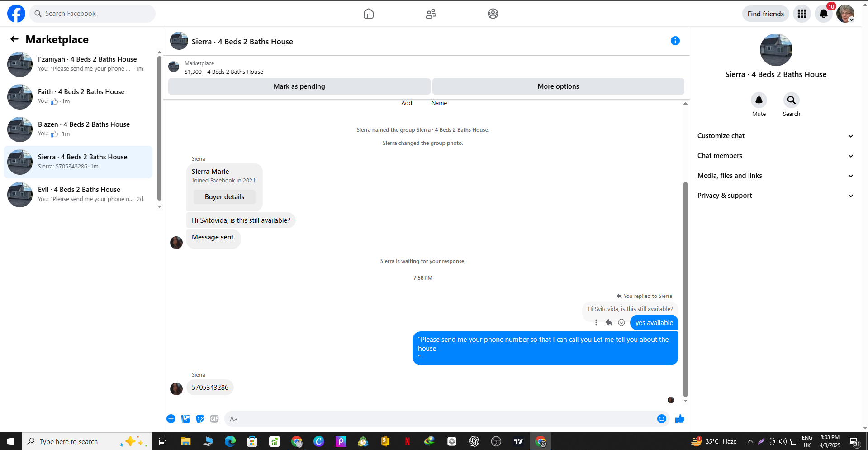View Buyer details for Sierra Marie

click(224, 197)
